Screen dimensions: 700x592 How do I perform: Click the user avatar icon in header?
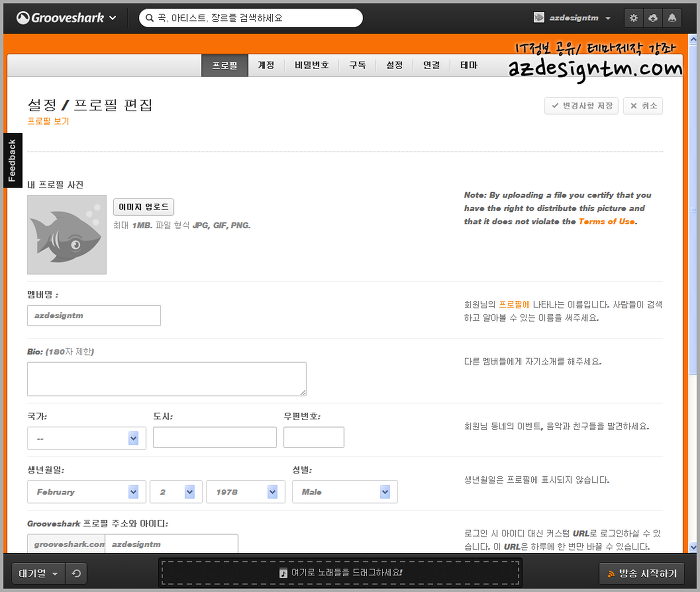coord(539,17)
